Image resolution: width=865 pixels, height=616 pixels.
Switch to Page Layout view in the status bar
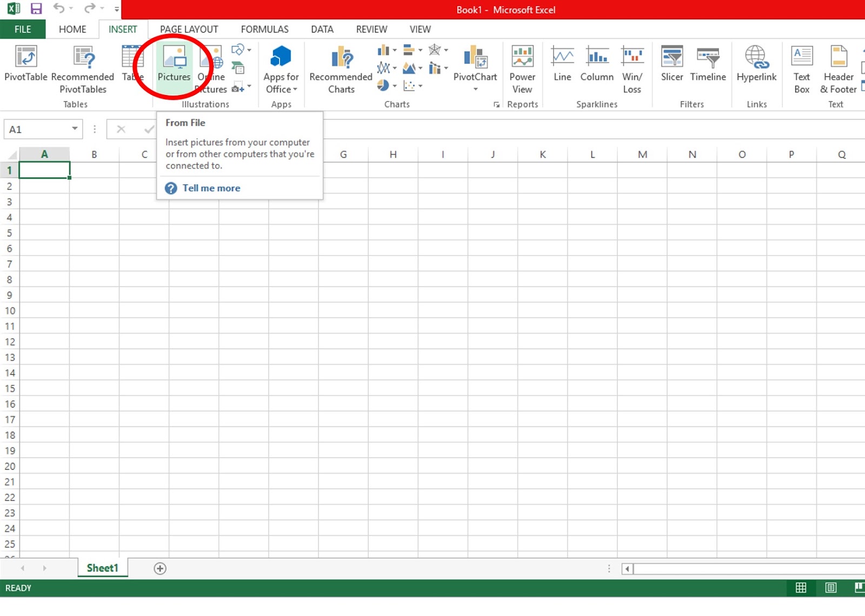click(x=830, y=588)
